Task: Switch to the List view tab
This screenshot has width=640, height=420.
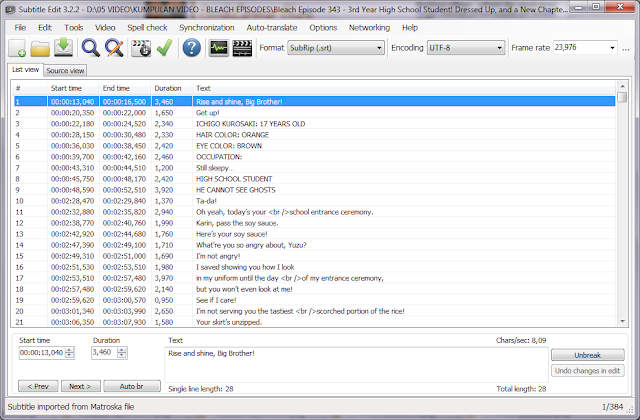Action: click(x=25, y=70)
